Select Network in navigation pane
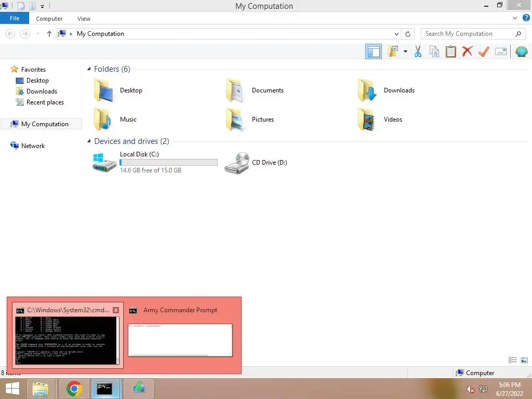 [x=28, y=145]
